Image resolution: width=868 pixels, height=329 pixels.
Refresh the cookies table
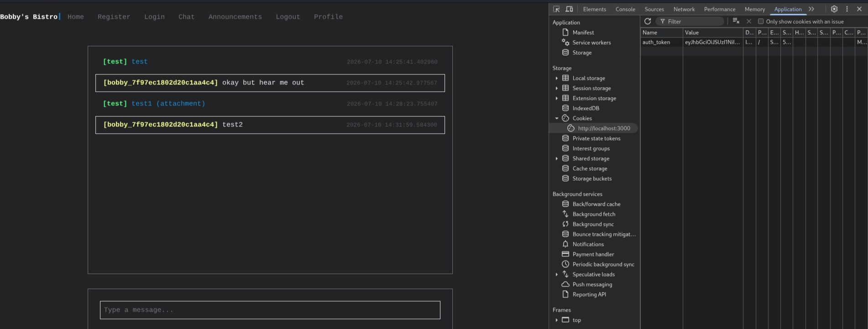pyautogui.click(x=648, y=21)
